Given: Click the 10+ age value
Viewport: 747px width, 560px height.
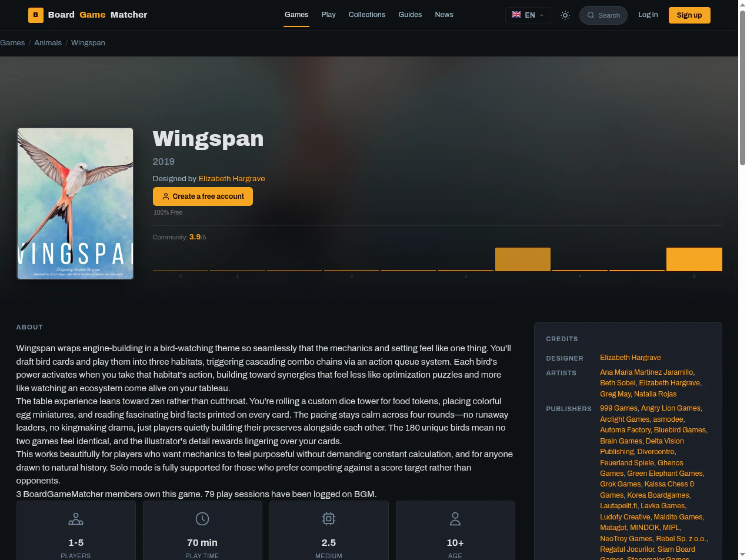Looking at the screenshot, I should [x=455, y=542].
